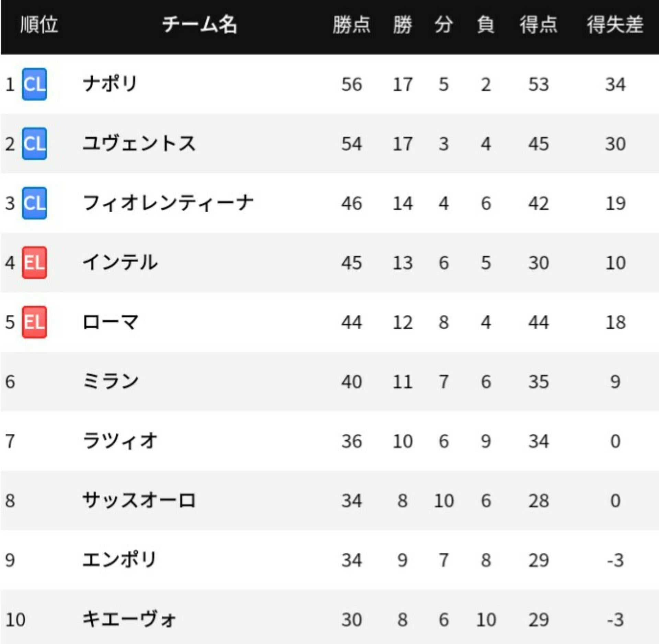Click the サッスオーロ team name
659x644 pixels.
[139, 500]
